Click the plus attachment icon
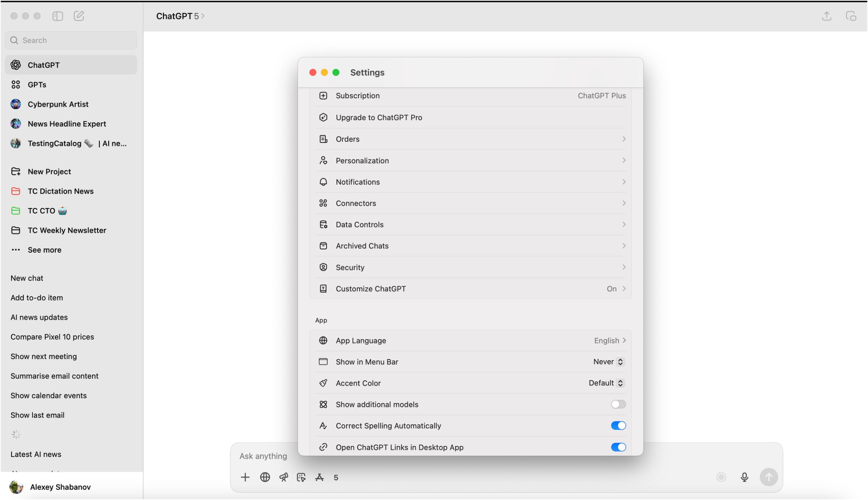Screen dimensions: 868x500 pyautogui.click(x=245, y=477)
